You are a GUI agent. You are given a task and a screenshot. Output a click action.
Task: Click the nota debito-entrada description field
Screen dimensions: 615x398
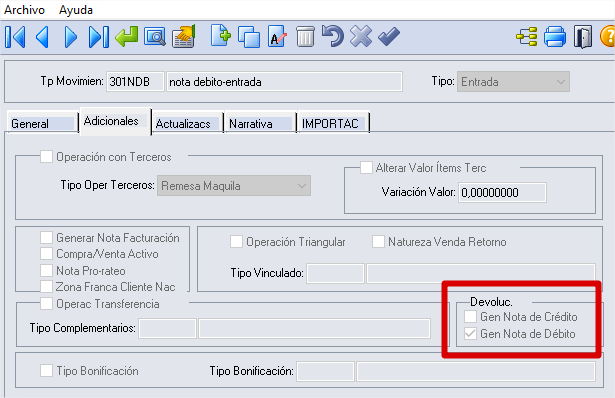[x=284, y=82]
